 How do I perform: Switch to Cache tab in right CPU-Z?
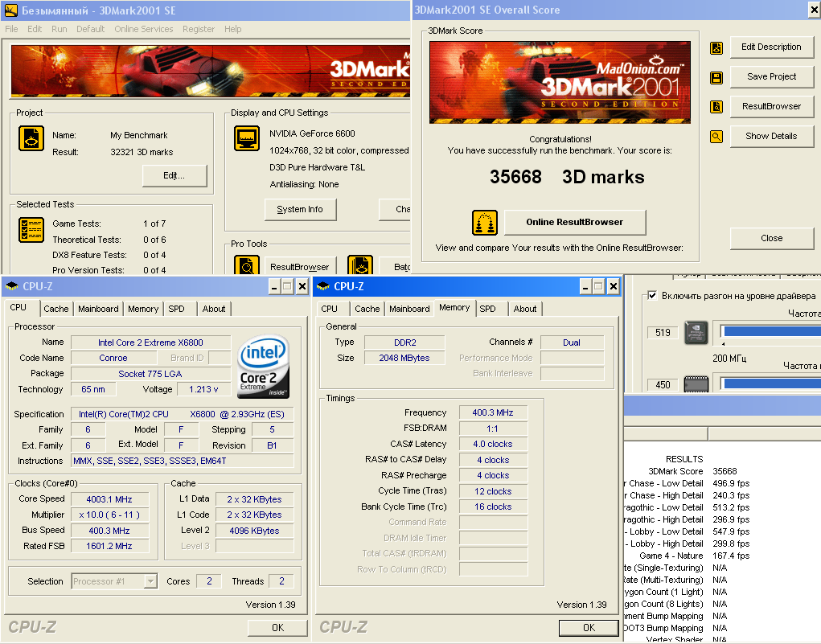[367, 309]
